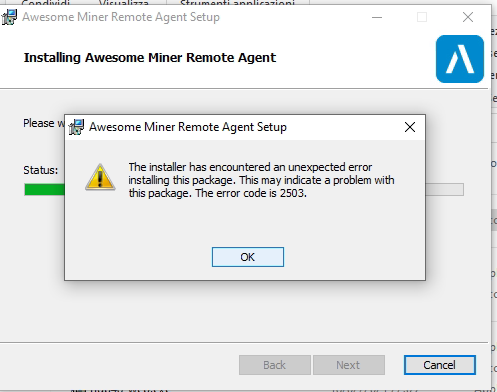The height and width of the screenshot is (392, 497).
Task: Close the main installer window
Action: [468, 17]
